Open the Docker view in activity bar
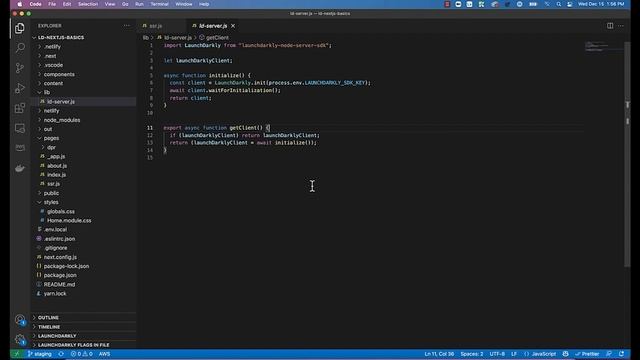640x360 pixels. [x=20, y=168]
